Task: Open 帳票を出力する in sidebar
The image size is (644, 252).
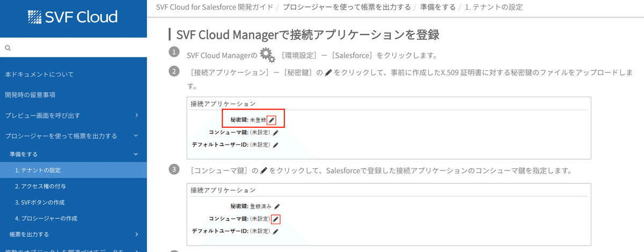Action: (x=30, y=234)
